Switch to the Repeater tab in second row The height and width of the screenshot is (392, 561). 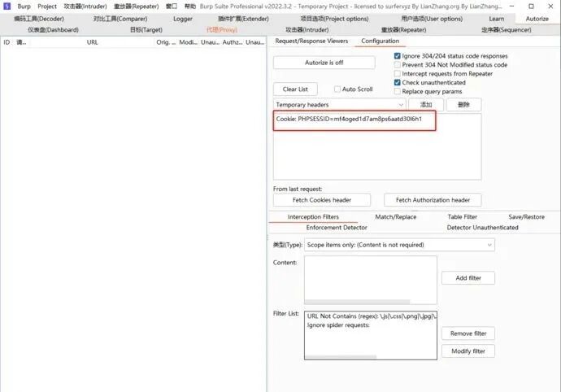coord(403,30)
